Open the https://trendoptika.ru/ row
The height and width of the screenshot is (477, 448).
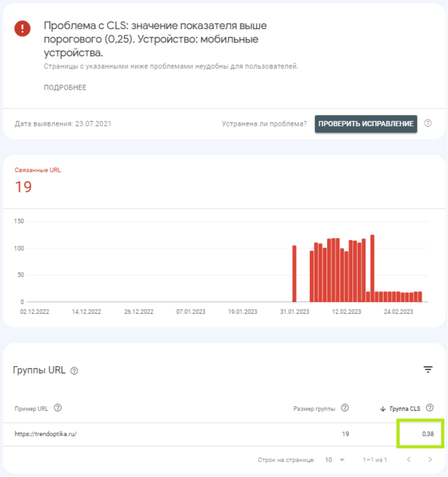pyautogui.click(x=45, y=434)
